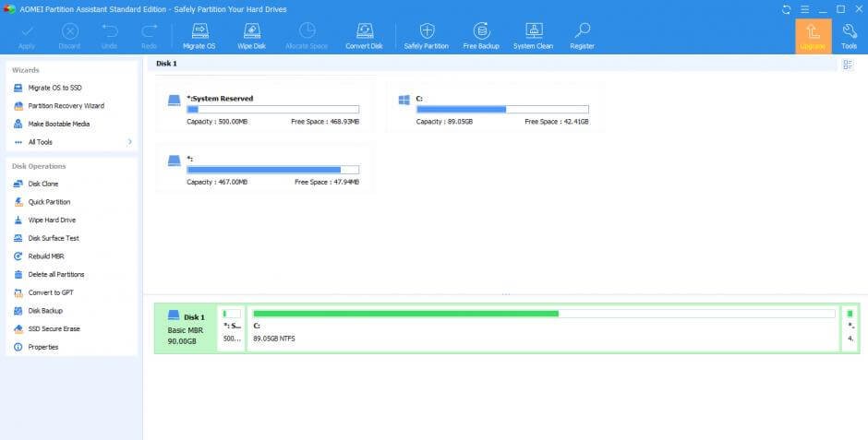The image size is (868, 440).
Task: Open the Wipe Disk tool
Action: (252, 37)
